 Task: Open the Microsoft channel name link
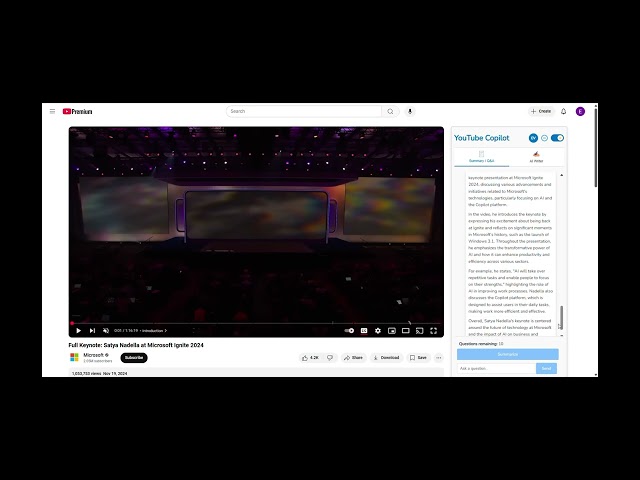[x=96, y=355]
